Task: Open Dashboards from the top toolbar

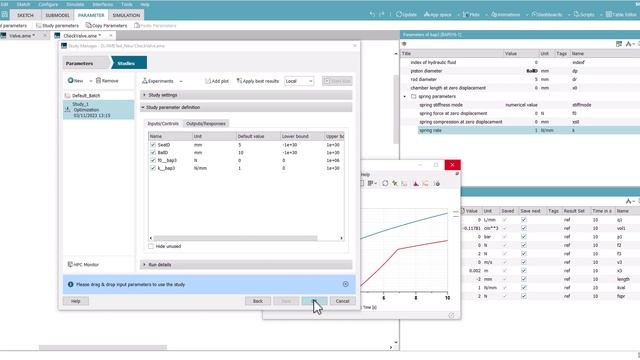Action: click(x=547, y=15)
